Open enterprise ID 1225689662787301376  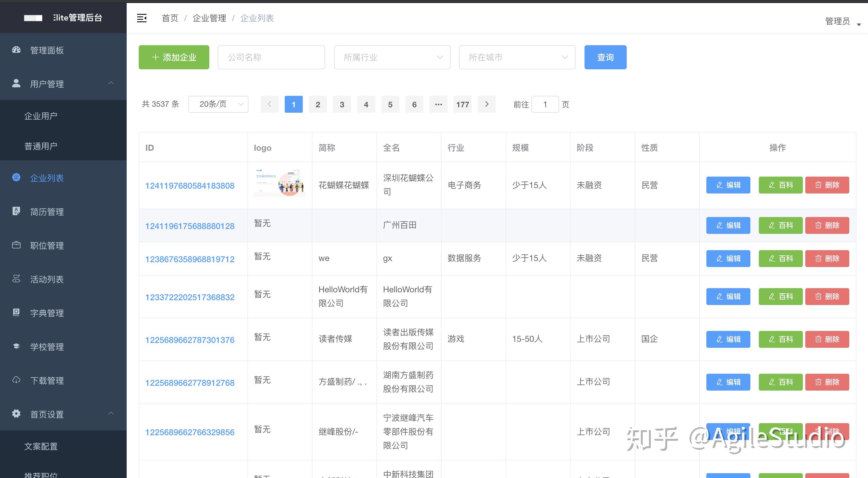click(x=190, y=340)
